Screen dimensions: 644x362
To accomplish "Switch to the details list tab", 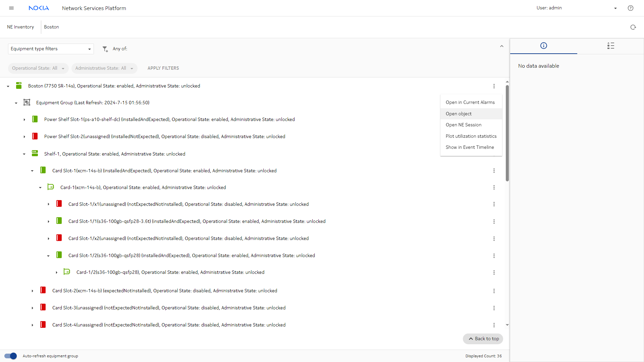I will pos(610,46).
